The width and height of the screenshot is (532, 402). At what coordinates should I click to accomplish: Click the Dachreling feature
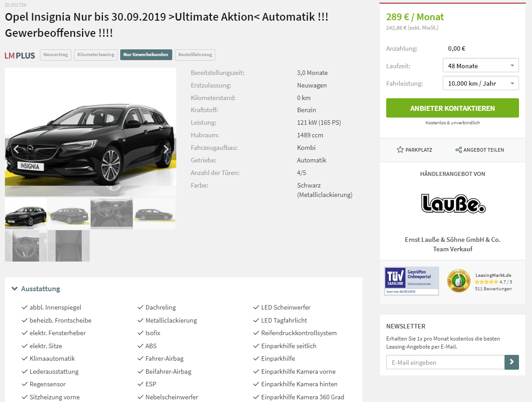click(x=161, y=307)
